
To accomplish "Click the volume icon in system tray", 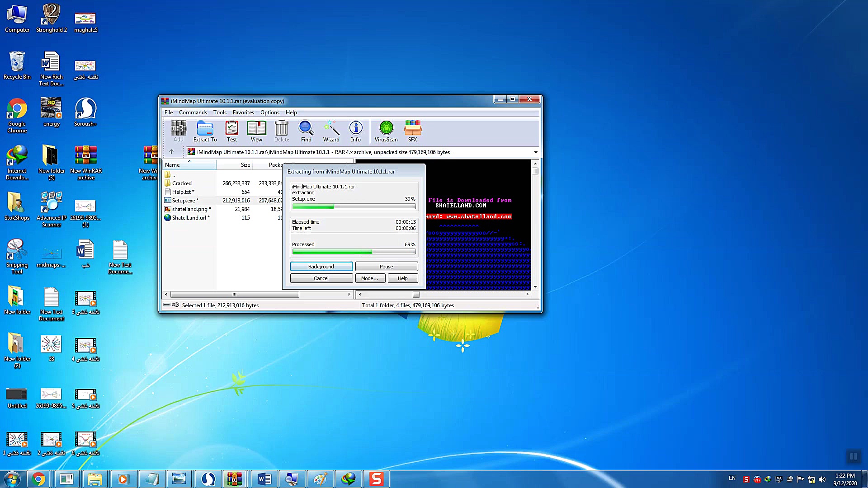I will coord(822,479).
